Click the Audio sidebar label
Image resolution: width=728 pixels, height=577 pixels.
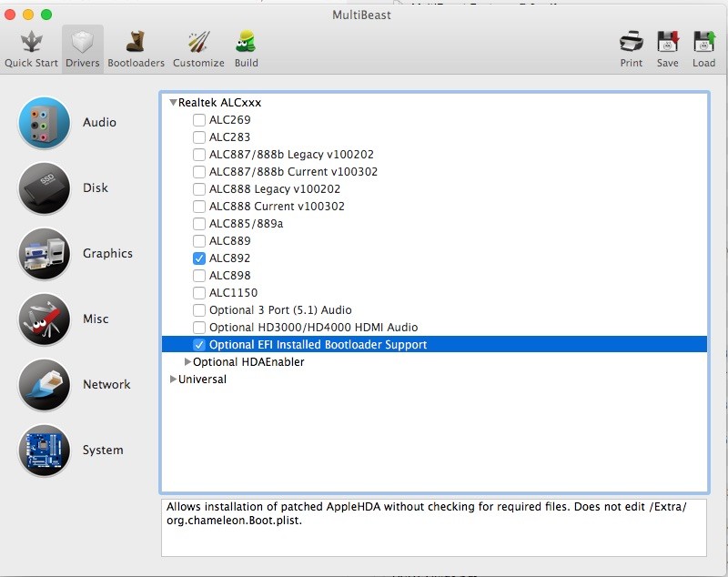tap(99, 123)
